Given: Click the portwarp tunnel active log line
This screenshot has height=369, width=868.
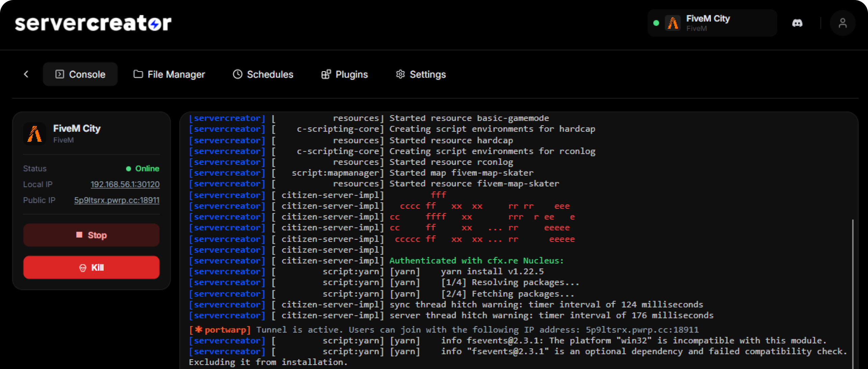Looking at the screenshot, I should [443, 330].
